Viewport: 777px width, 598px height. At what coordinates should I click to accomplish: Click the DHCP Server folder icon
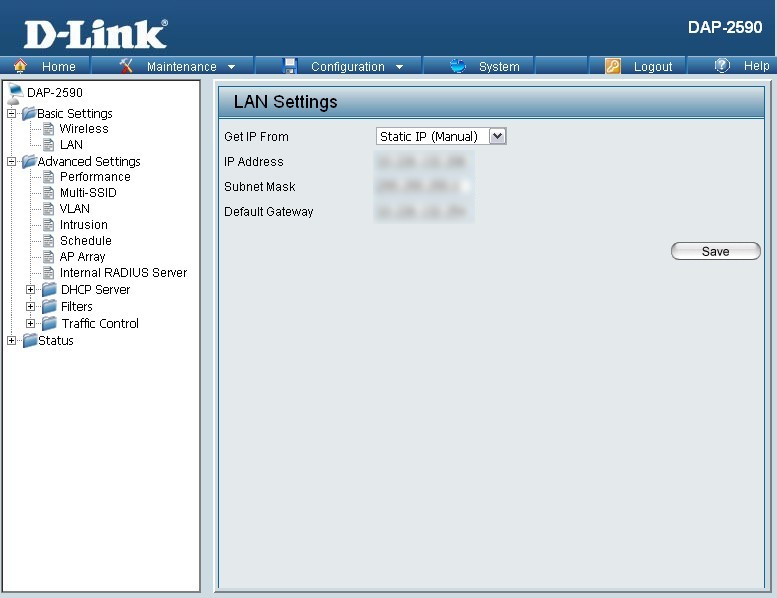point(49,289)
